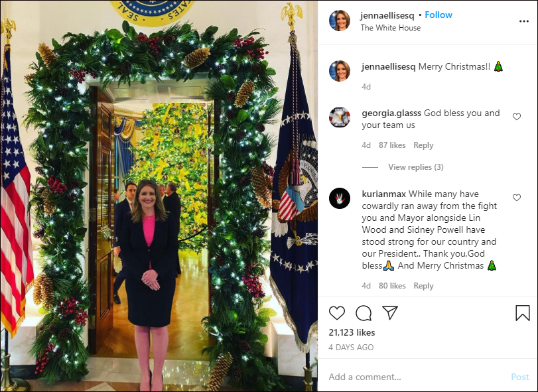Save post with bookmark icon
538x392 pixels.
522,313
